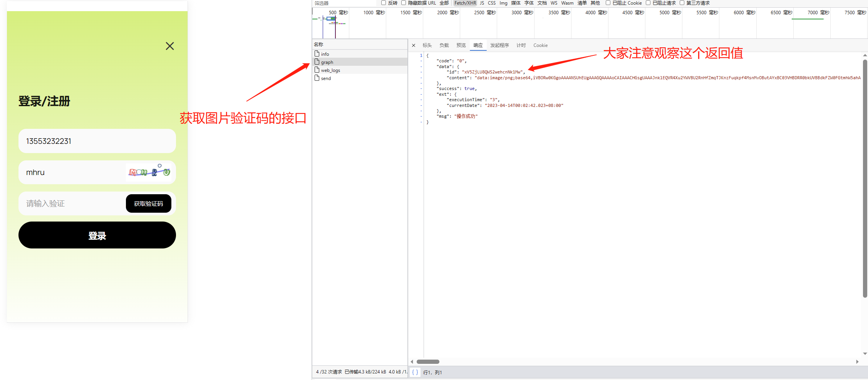Open the 预览 (Preview) tab
868x380 pixels.
[461, 45]
